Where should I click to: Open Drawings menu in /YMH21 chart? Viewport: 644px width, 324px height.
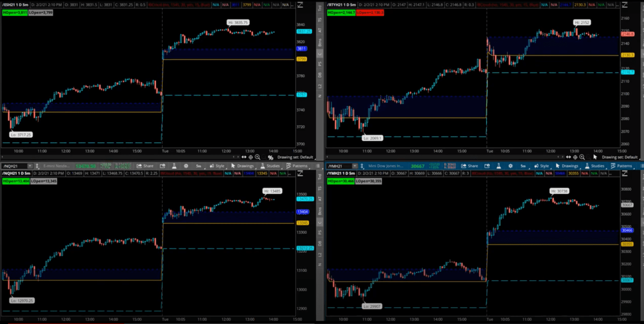click(x=567, y=166)
